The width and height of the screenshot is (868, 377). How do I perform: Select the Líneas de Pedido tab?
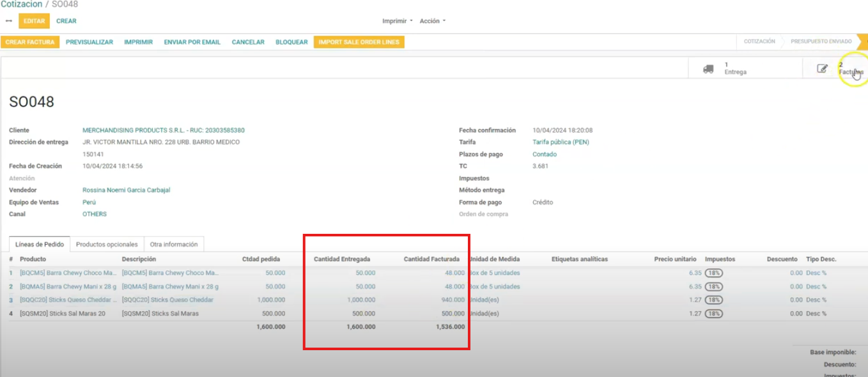(40, 245)
